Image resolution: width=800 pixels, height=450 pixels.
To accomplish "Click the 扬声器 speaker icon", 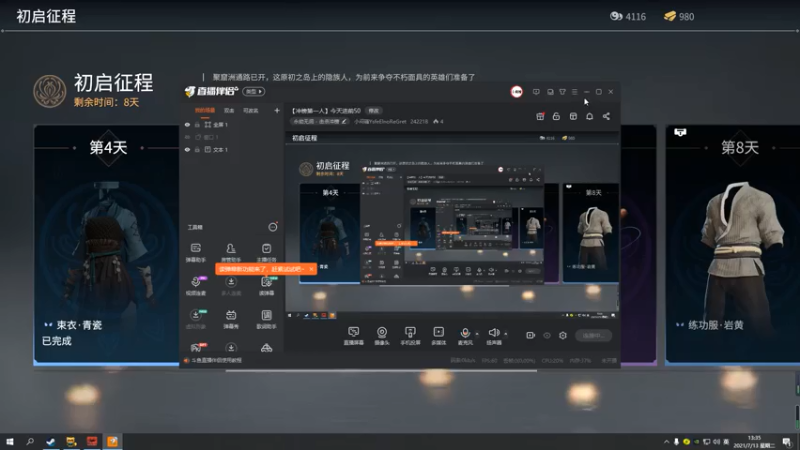I will (494, 333).
